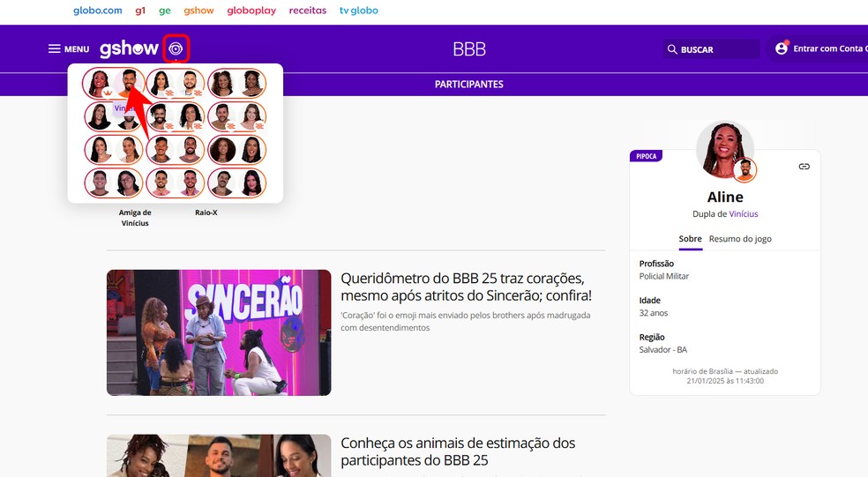
Task: Switch to Resumo do jogo tab
Action: pyautogui.click(x=740, y=239)
